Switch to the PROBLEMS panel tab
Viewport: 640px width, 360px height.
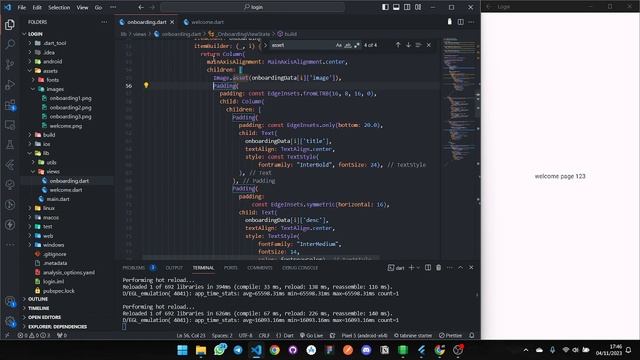pyautogui.click(x=134, y=268)
